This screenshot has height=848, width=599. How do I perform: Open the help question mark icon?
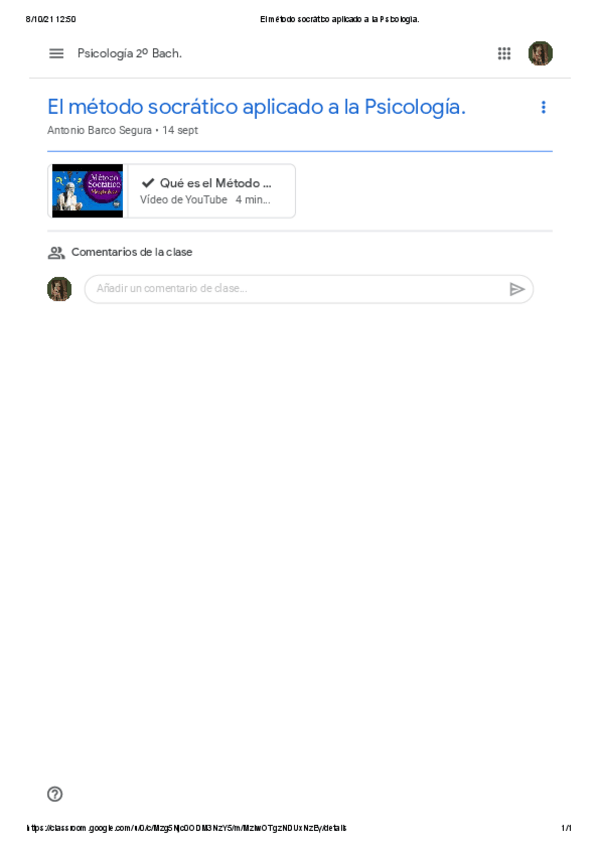(x=55, y=794)
